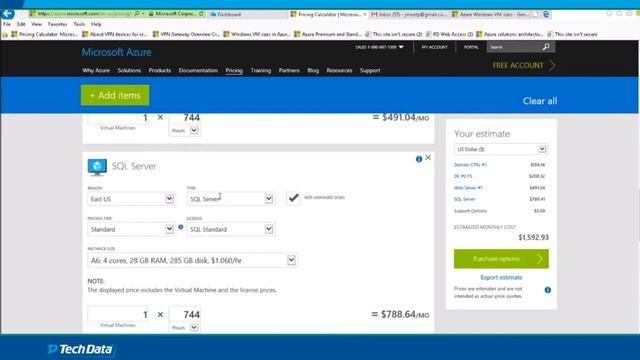Screen dimensions: 640x360
Task: Open Domain CTRL #1 estimate link
Action: 470,165
